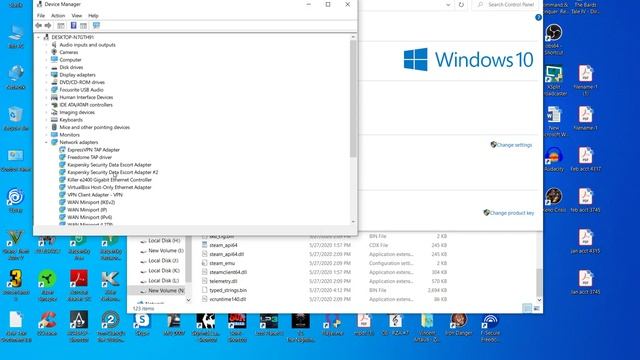
Task: Click the Grand Theft Auto V desktop icon
Action: tap(16, 245)
